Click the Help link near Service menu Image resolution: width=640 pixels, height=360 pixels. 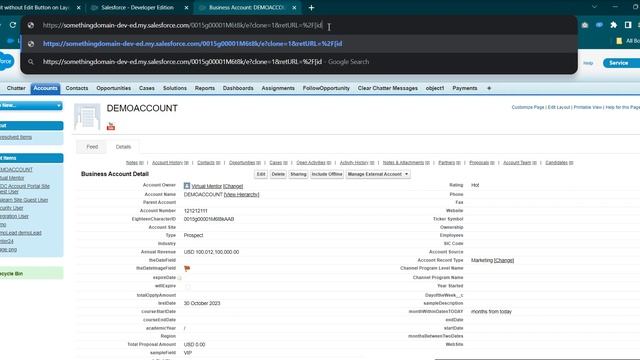tap(588, 63)
